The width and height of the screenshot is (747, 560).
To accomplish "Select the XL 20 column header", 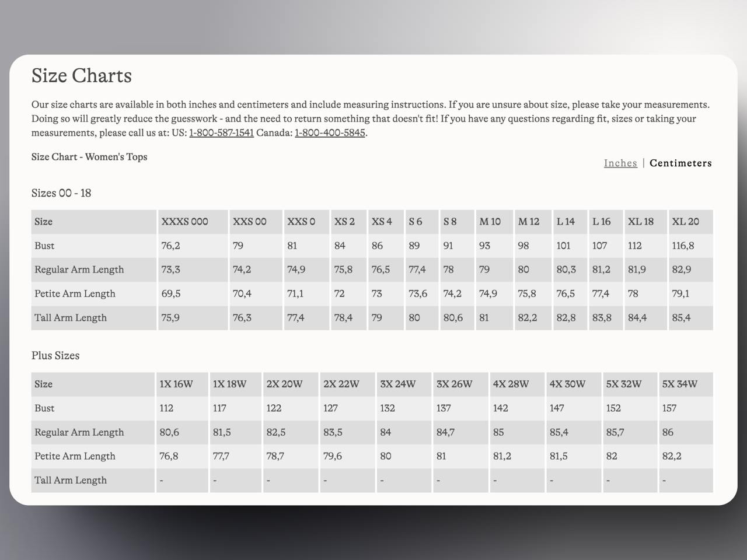I will pyautogui.click(x=685, y=222).
